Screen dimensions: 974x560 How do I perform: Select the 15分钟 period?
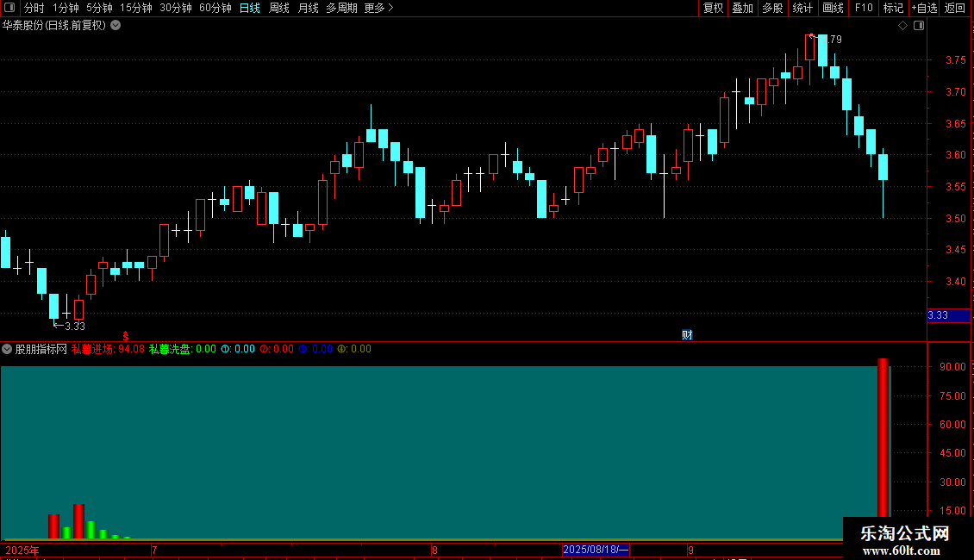click(x=136, y=8)
